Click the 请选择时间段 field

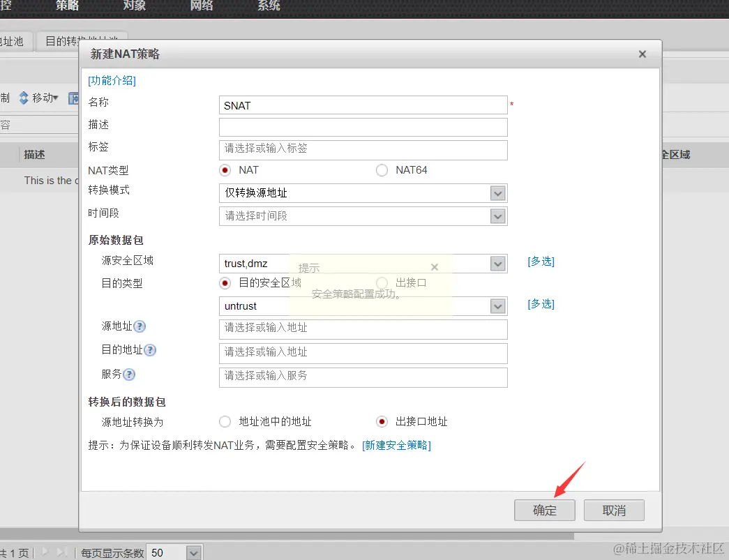[363, 216]
